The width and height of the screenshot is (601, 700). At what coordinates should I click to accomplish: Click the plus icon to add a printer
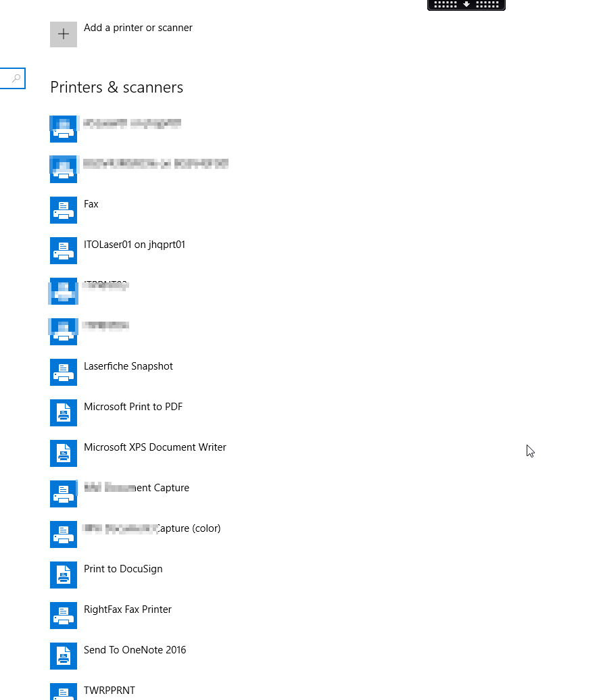click(x=64, y=34)
